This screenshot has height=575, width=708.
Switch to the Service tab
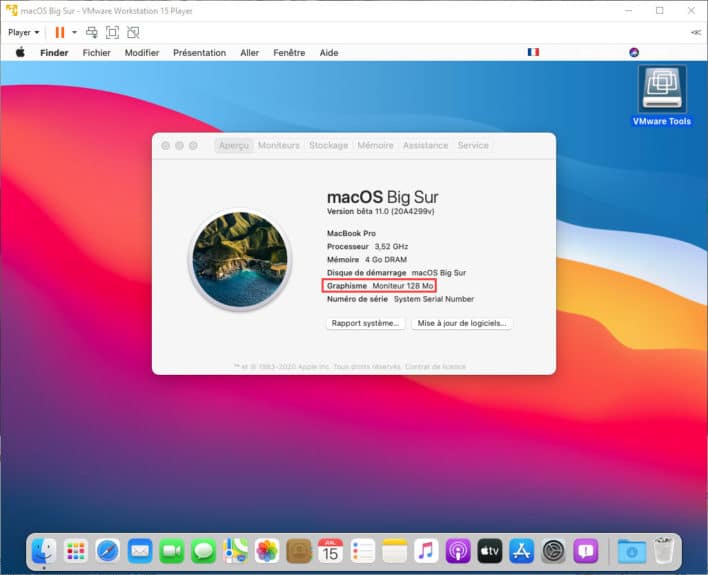[473, 145]
